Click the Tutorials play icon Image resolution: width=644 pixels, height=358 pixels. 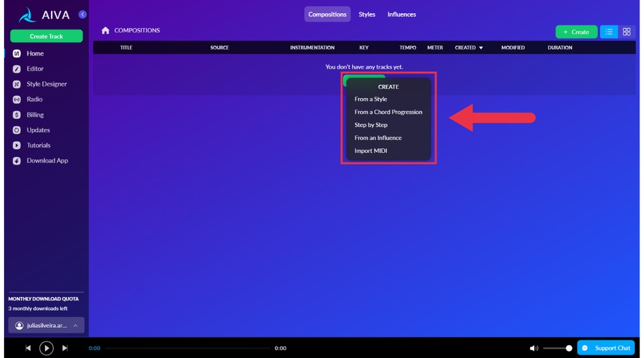(x=16, y=145)
